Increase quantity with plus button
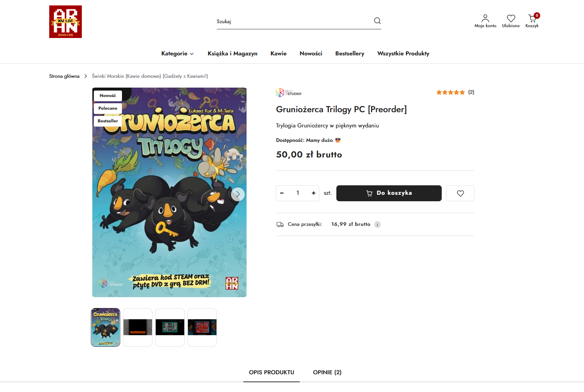 (x=314, y=193)
